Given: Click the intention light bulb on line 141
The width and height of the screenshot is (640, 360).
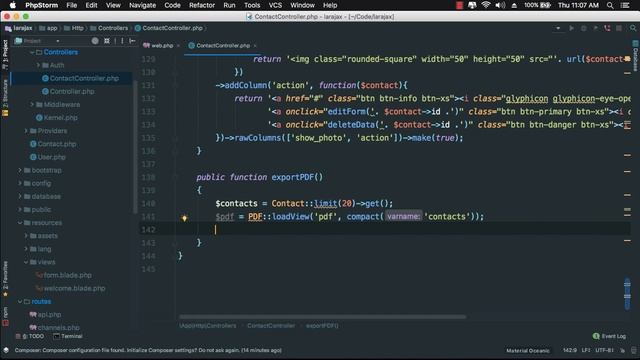Looking at the screenshot, I should point(184,218).
